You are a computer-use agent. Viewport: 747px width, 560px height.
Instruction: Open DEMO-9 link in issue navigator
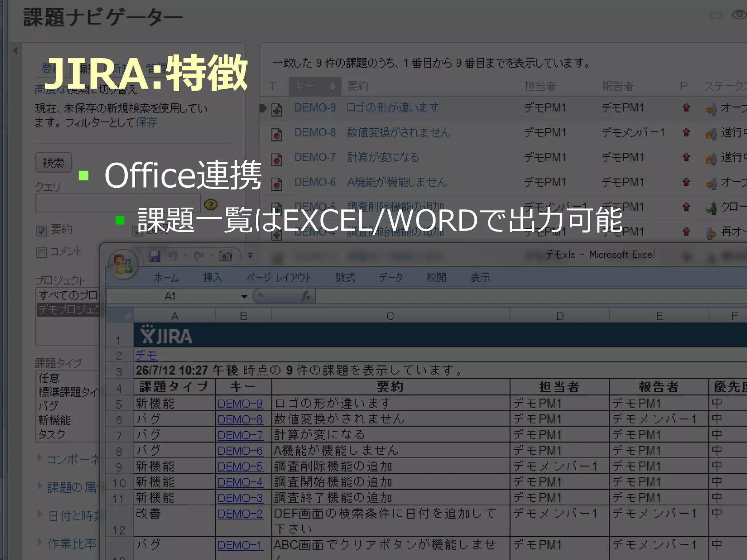(x=315, y=108)
